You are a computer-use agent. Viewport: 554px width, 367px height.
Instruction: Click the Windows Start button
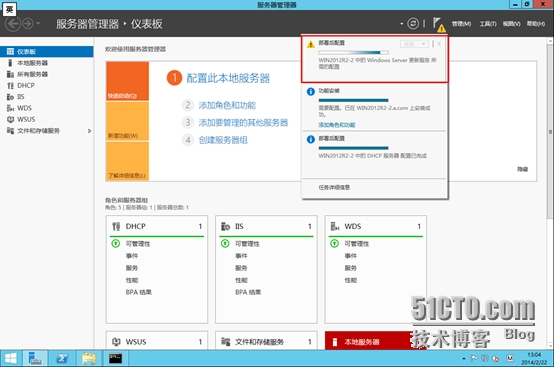(x=10, y=359)
